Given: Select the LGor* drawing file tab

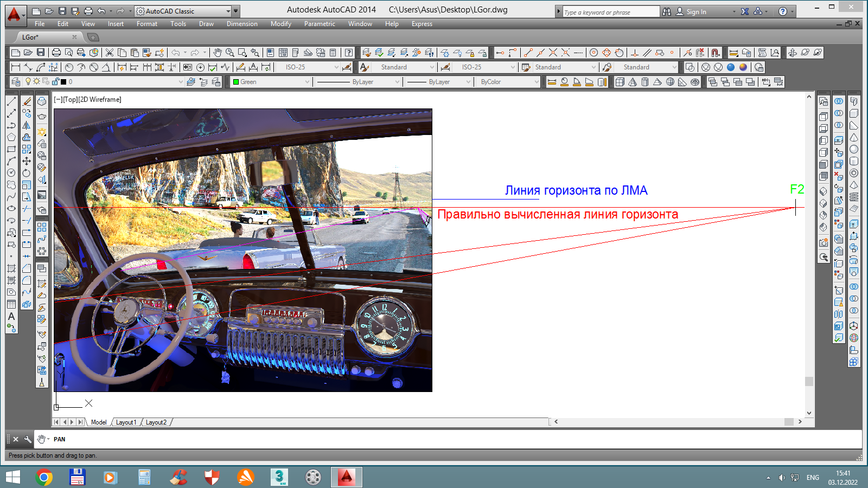Looking at the screenshot, I should 49,37.
